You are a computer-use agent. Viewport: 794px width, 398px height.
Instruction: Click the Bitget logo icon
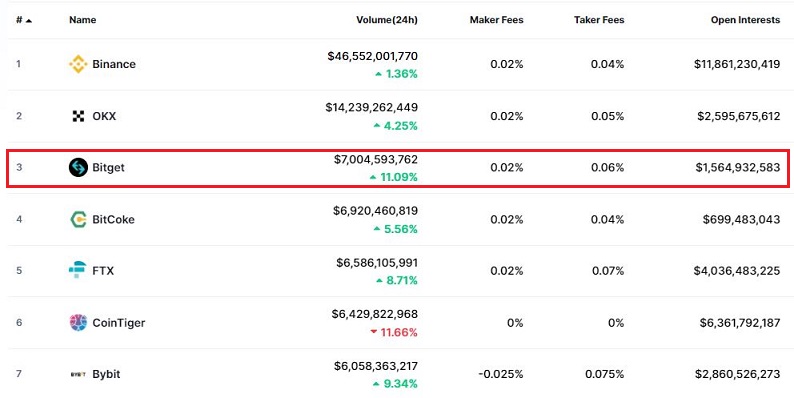click(78, 167)
